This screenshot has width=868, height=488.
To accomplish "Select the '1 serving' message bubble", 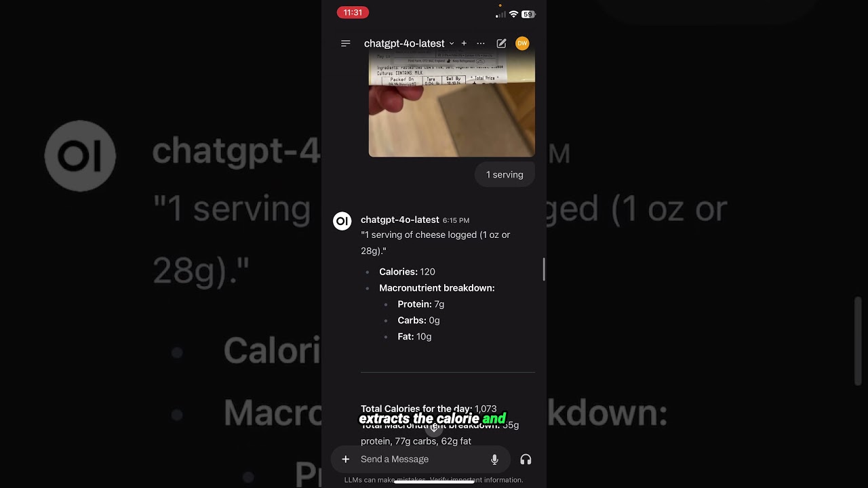I will coord(505,175).
